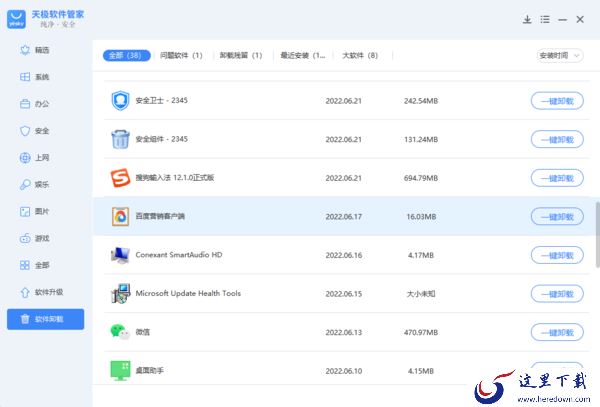This screenshot has width=600, height=407.
Task: Open the 图片 category in sidebar
Action: click(35, 212)
